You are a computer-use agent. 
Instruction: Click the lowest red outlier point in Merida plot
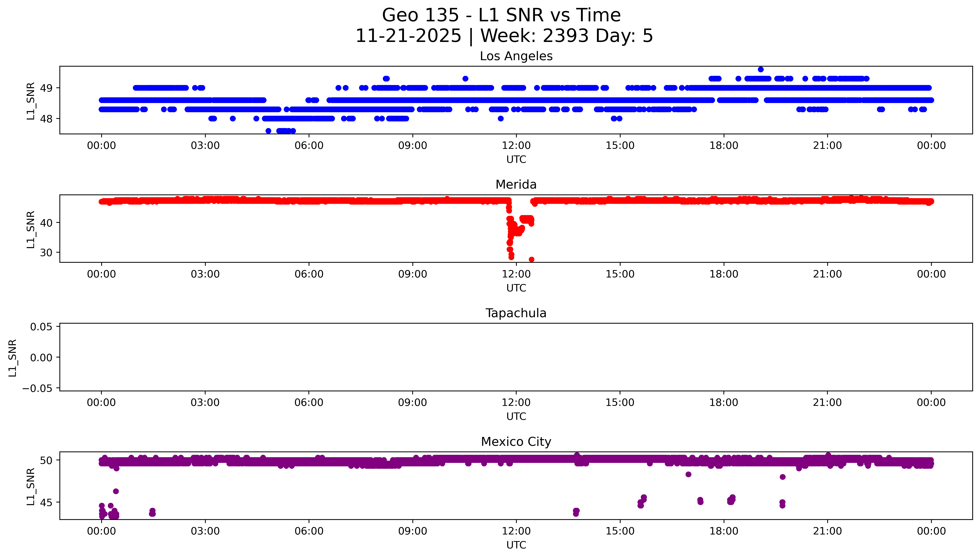(x=532, y=259)
